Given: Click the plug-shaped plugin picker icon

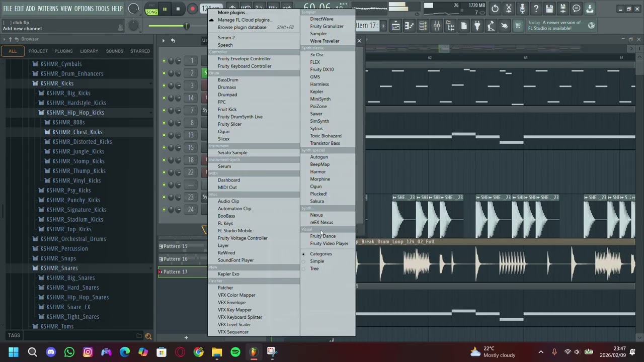Looking at the screenshot, I should (477, 26).
